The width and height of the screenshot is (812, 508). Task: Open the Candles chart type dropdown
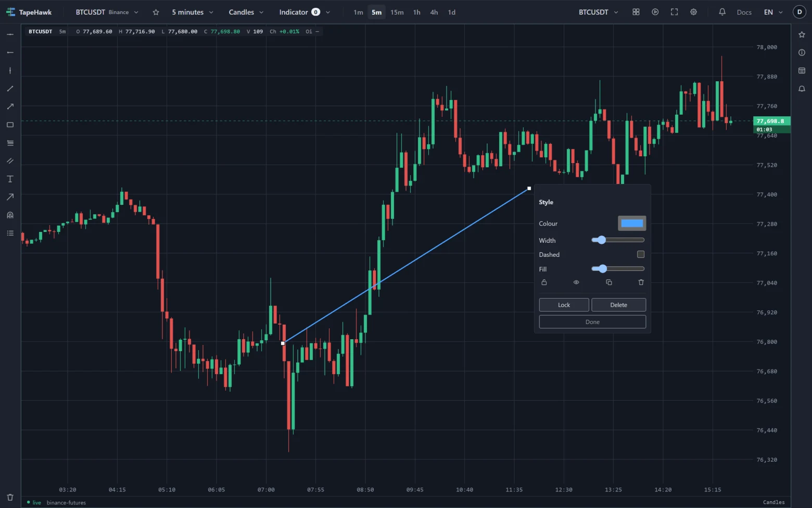pos(246,12)
